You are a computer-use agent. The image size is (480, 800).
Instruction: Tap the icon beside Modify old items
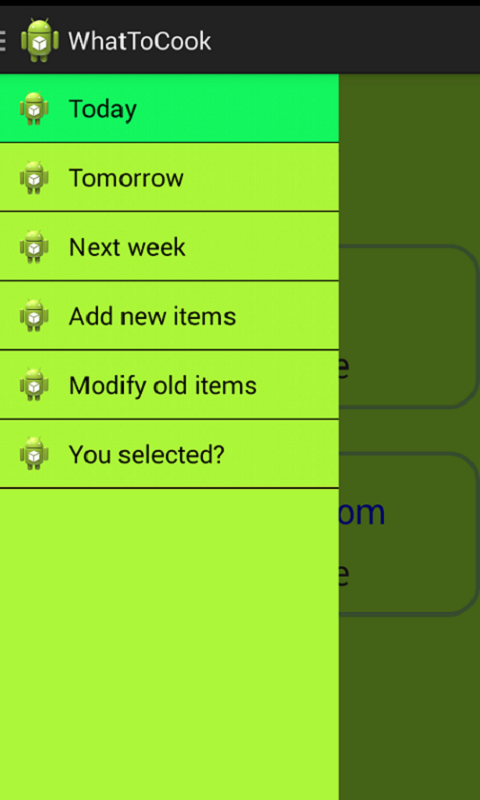tap(34, 385)
